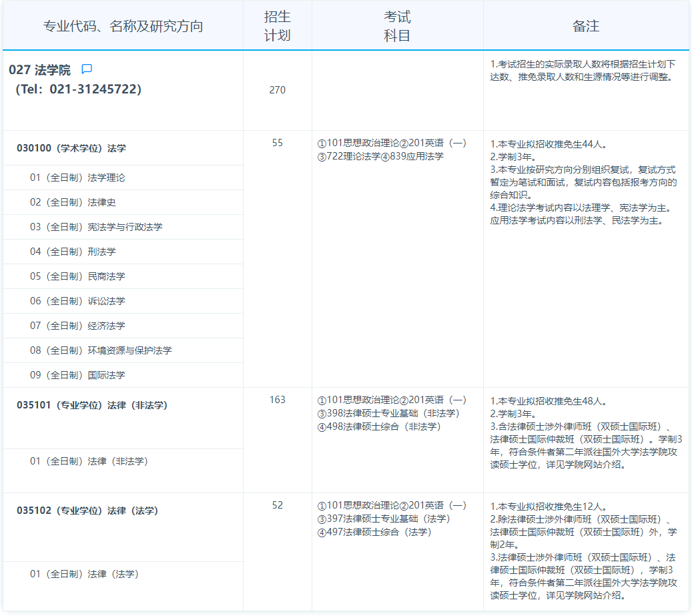Select the 035102 法律（法学） major row

pyautogui.click(x=87, y=511)
